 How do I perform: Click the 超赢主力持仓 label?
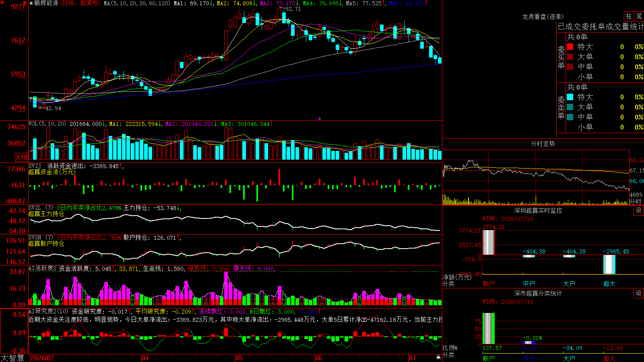click(x=46, y=214)
